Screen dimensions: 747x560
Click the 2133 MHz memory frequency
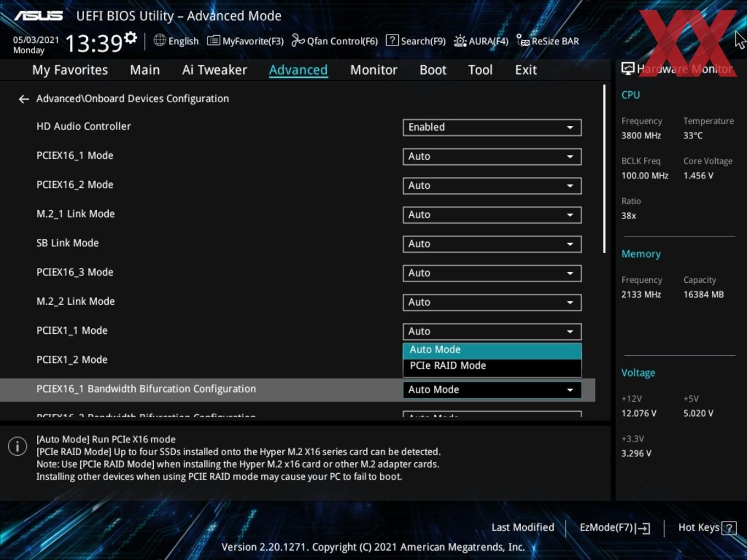coord(641,294)
